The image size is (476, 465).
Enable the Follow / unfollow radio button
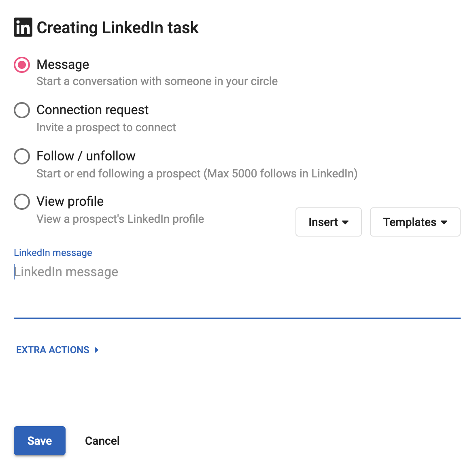[22, 156]
